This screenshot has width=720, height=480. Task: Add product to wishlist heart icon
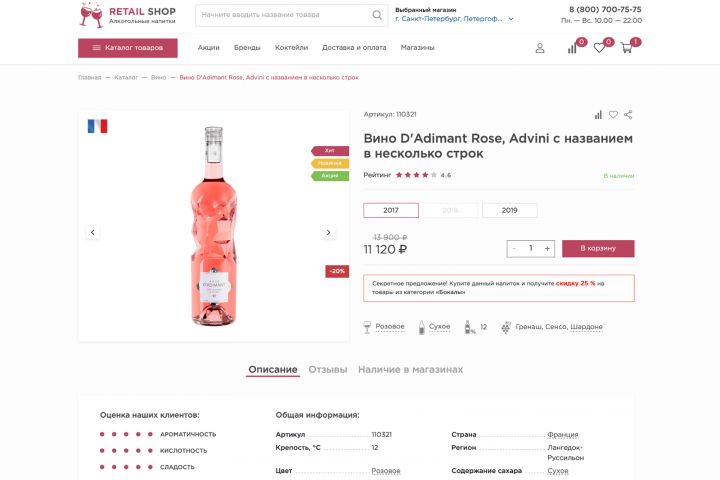(x=613, y=114)
